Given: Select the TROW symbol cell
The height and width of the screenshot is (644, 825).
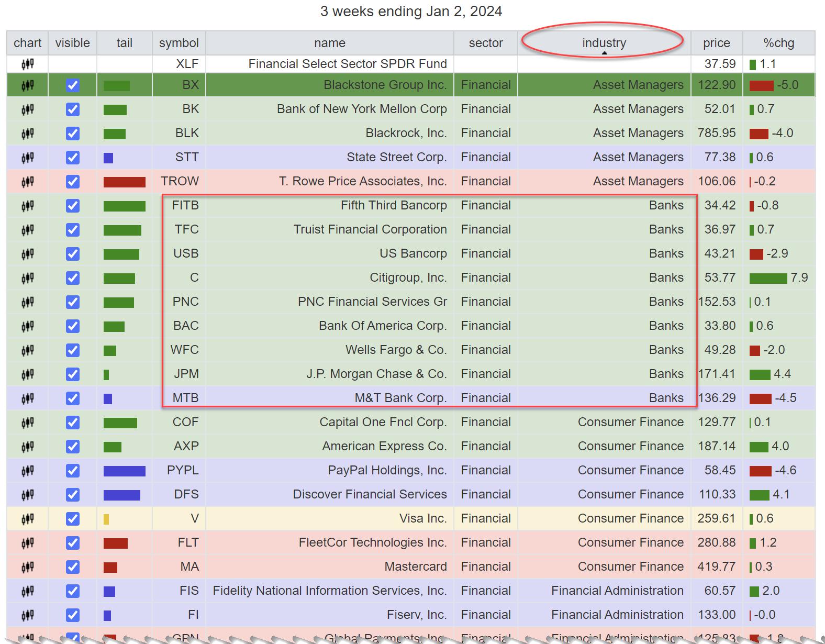Looking at the screenshot, I should (x=180, y=181).
